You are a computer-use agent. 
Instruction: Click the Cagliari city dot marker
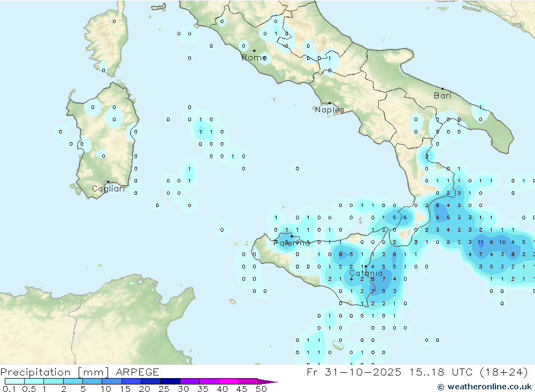[108, 182]
